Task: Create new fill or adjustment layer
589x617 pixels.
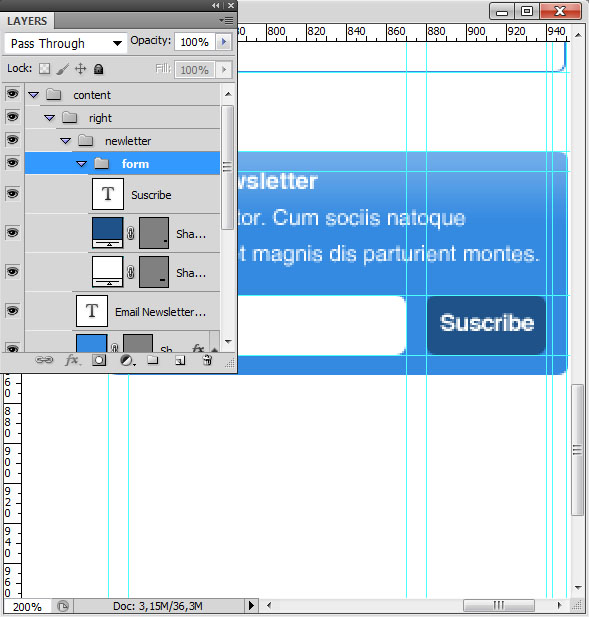Action: [x=127, y=360]
